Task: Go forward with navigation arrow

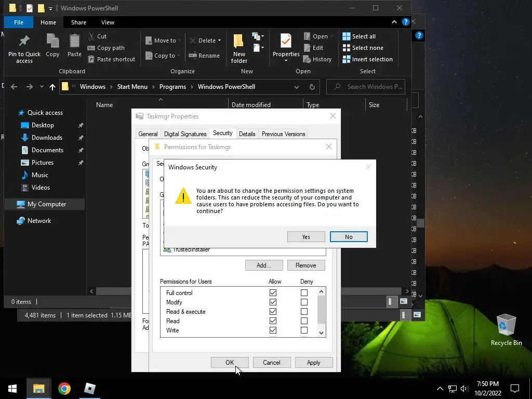Action: (30, 87)
